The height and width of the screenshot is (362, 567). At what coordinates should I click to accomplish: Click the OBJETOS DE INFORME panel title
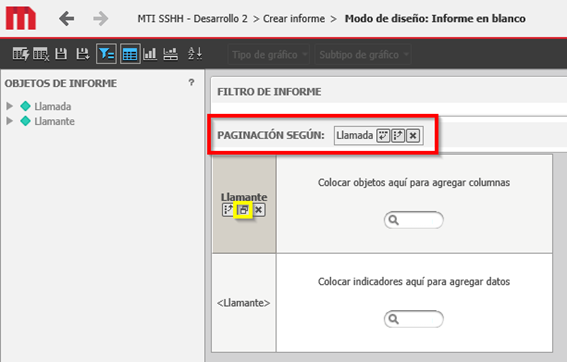click(61, 83)
